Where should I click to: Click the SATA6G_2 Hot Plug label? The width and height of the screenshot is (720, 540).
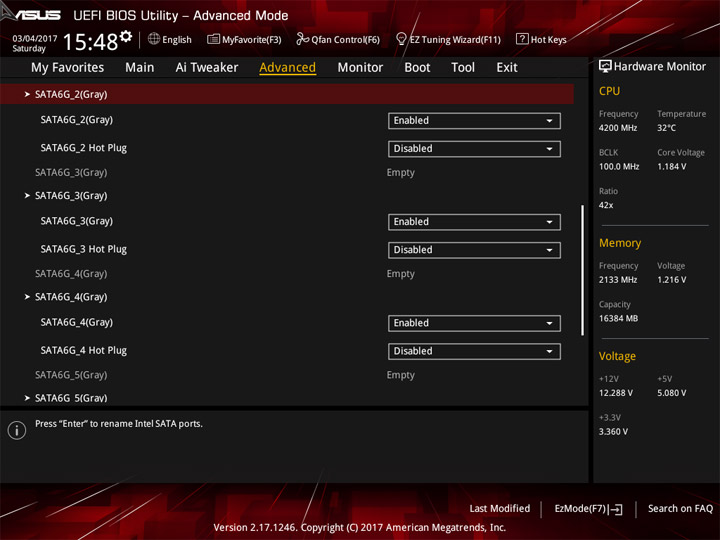[84, 148]
